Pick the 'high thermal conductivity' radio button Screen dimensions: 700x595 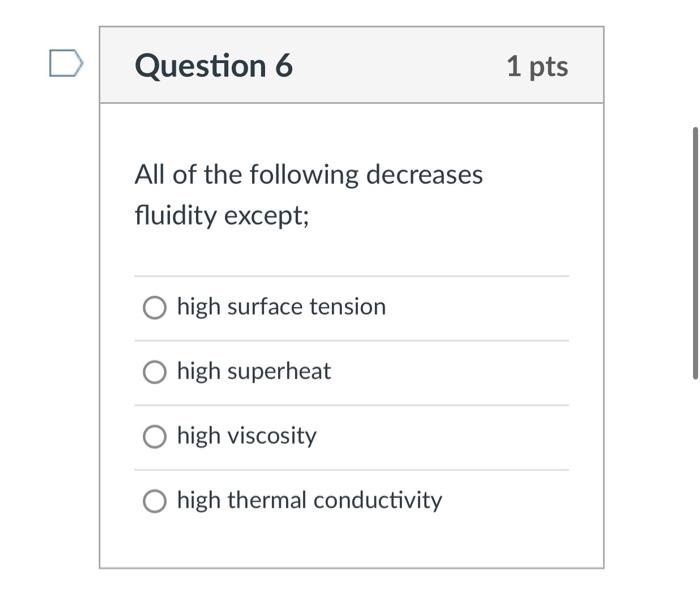(x=154, y=501)
